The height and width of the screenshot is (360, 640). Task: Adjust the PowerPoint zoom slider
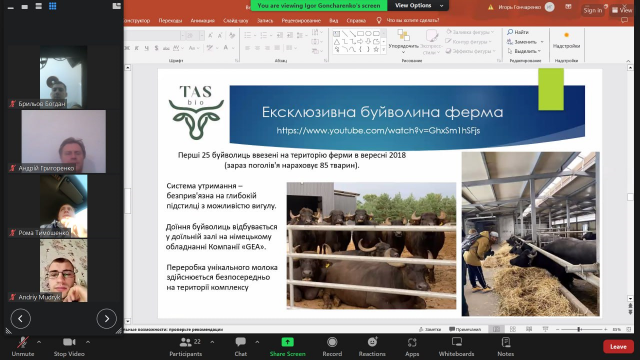click(x=578, y=329)
